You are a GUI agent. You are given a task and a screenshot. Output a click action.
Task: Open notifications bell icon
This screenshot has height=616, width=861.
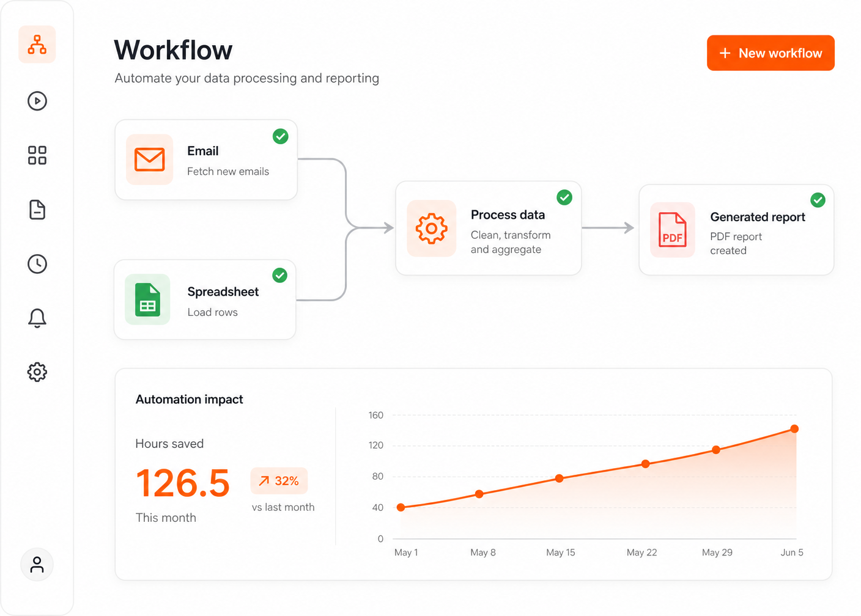coord(37,318)
